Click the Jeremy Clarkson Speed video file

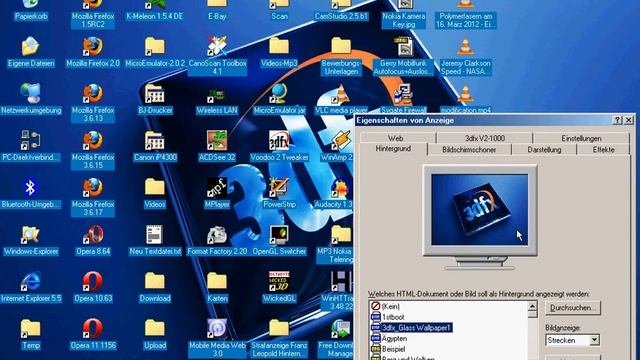465,56
